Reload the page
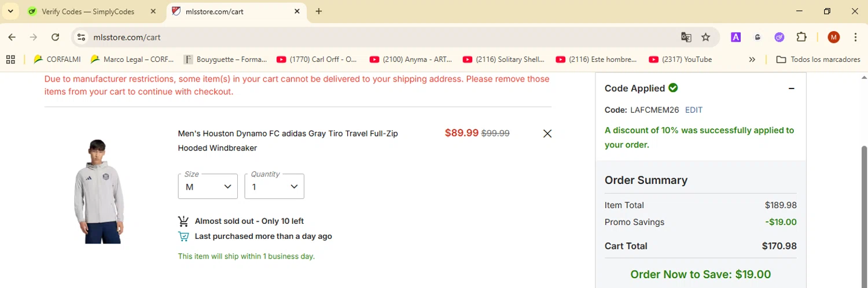This screenshot has height=288, width=868. click(x=56, y=37)
